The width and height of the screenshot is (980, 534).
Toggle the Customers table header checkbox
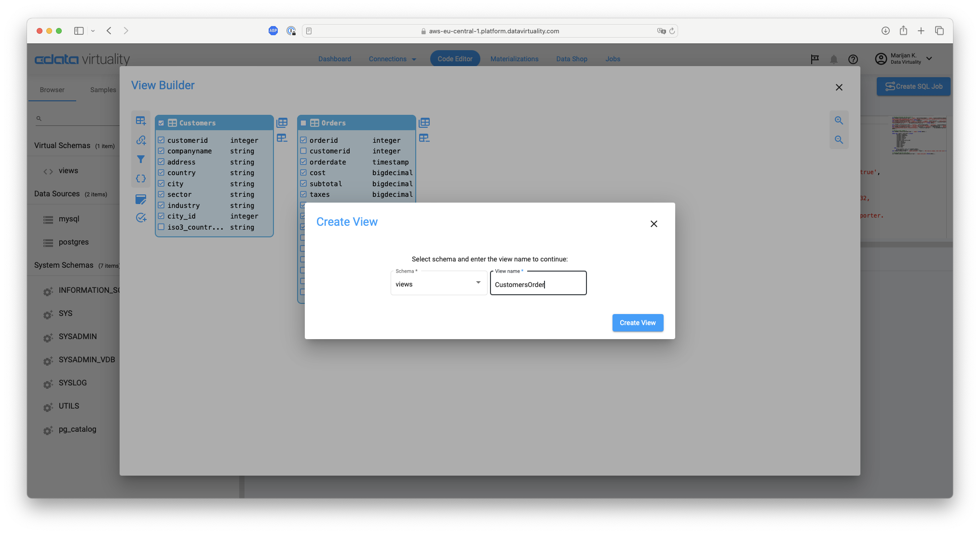[162, 123]
